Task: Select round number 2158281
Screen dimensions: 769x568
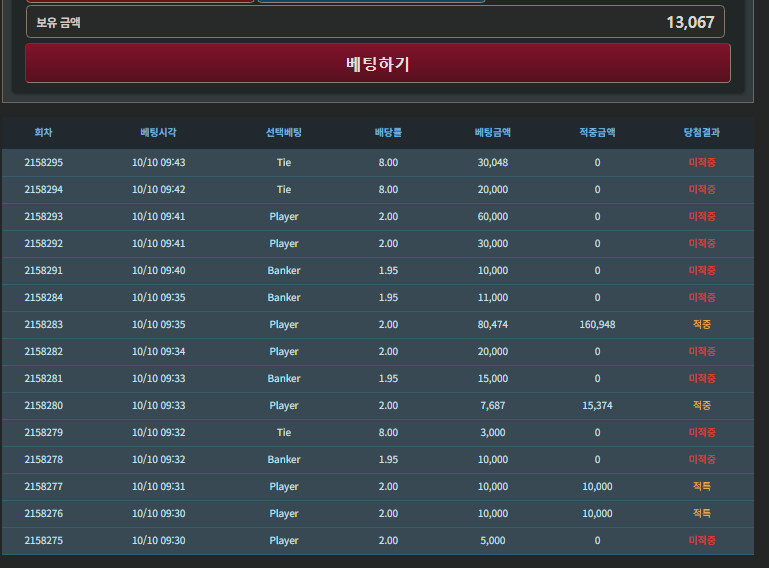Action: tap(44, 378)
